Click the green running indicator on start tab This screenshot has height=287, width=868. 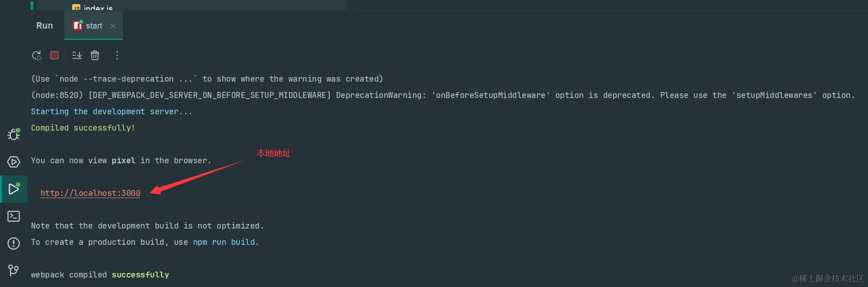[x=82, y=21]
